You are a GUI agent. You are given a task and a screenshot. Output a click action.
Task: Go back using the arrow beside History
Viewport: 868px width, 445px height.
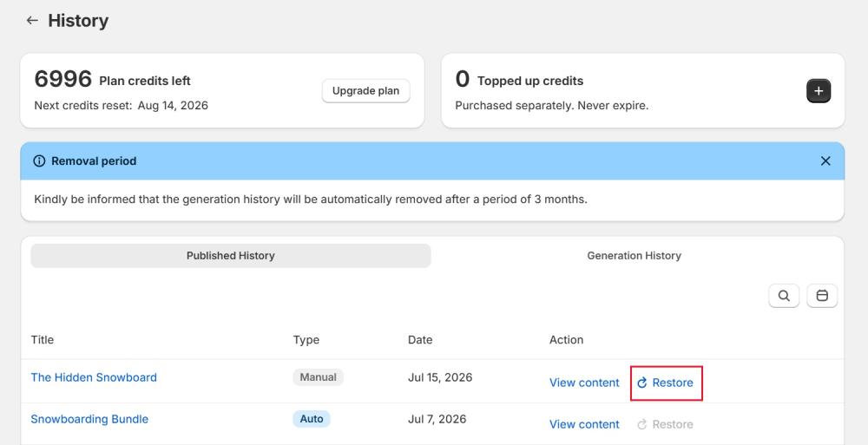coord(32,21)
